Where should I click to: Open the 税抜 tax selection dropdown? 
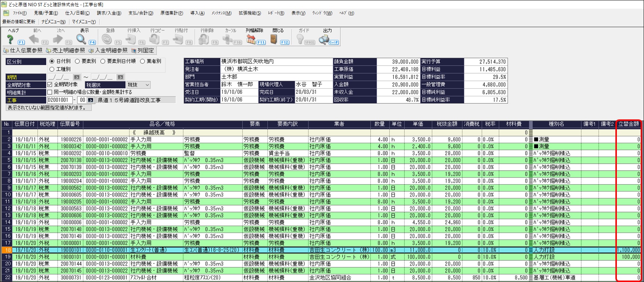point(138,85)
